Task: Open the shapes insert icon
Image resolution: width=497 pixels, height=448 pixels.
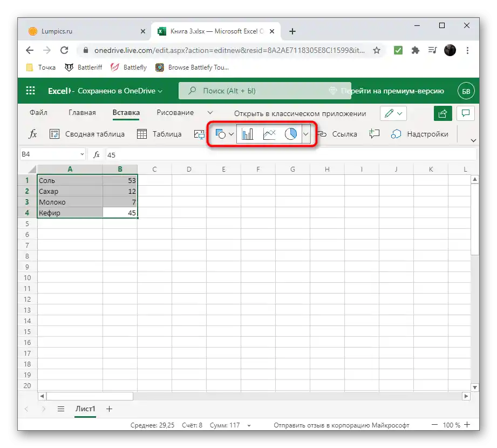Action: pyautogui.click(x=221, y=134)
